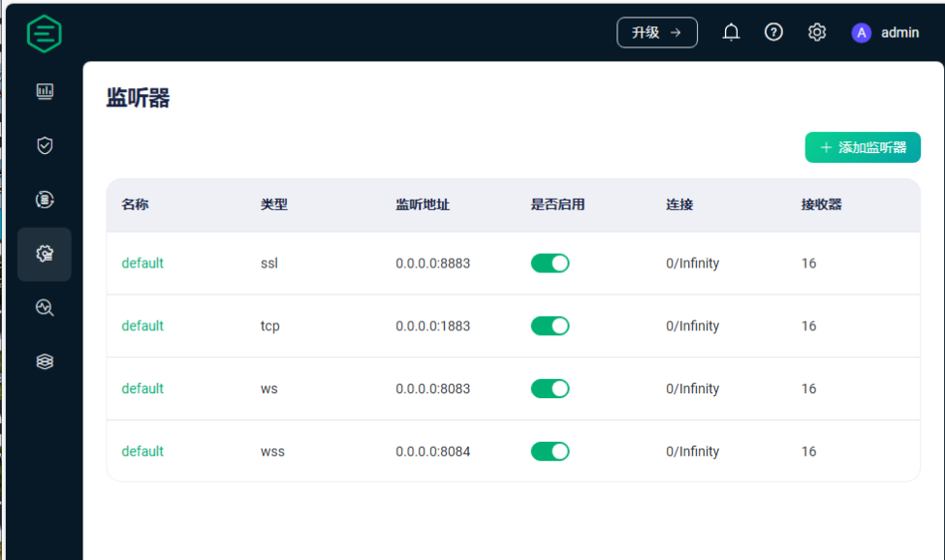
Task: Open the default link in wss row
Action: coord(142,451)
